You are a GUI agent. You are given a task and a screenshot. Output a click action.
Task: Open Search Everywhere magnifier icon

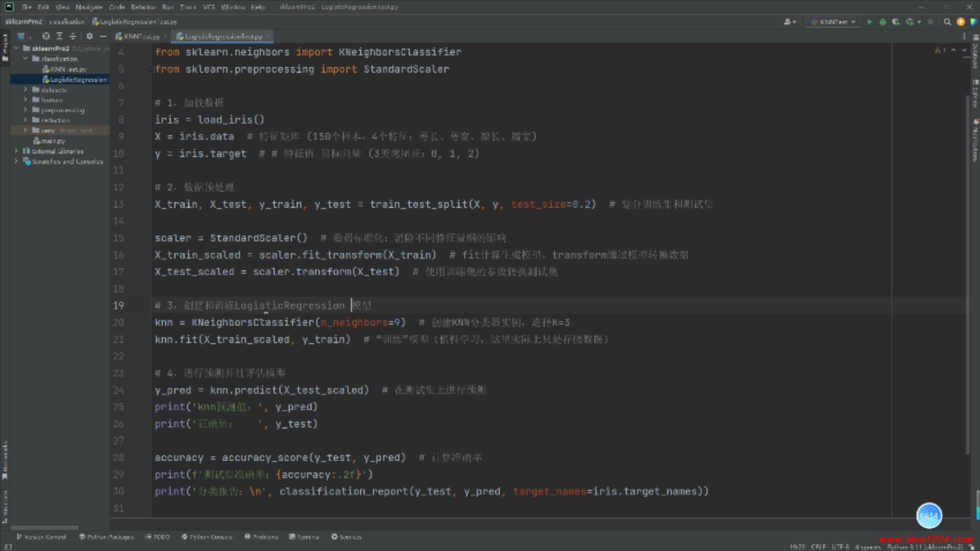coord(947,22)
